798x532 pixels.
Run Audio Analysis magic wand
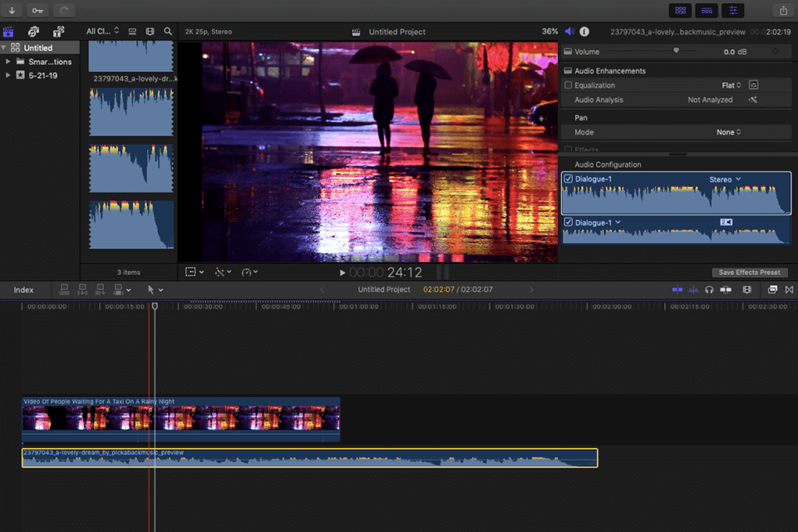[753, 100]
